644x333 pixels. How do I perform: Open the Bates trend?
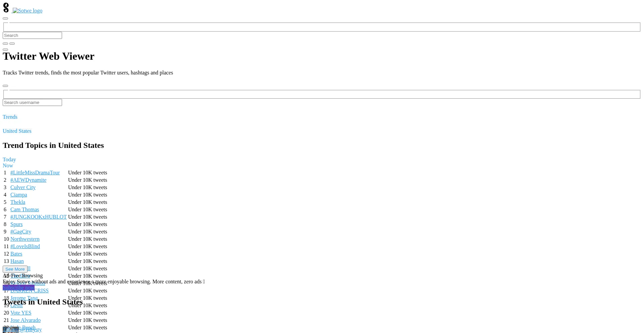(16, 254)
